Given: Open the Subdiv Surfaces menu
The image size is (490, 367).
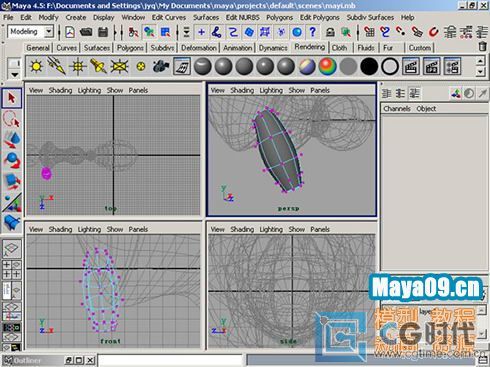Looking at the screenshot, I should [370, 17].
